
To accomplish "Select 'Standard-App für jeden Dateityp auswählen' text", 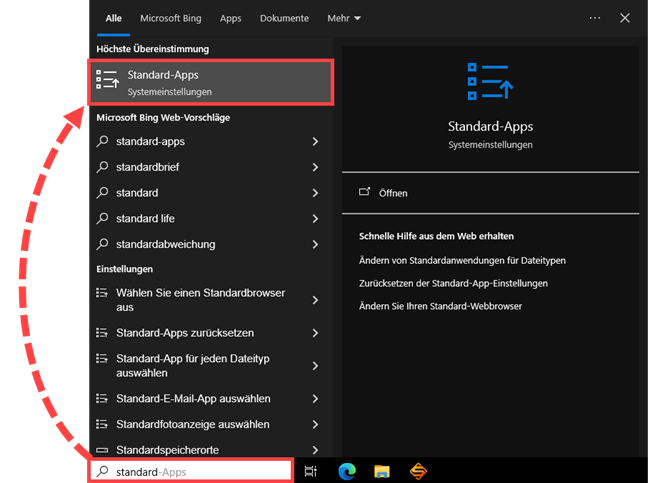I will click(x=193, y=366).
